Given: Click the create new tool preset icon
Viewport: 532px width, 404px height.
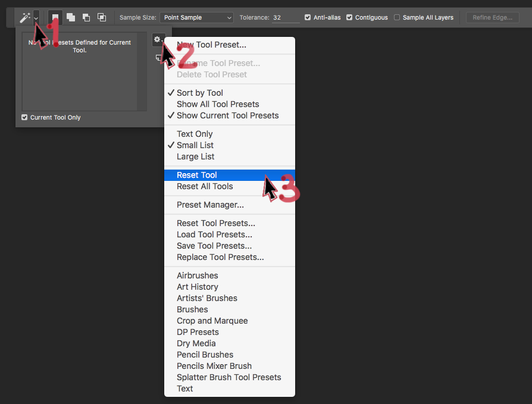Looking at the screenshot, I should [x=158, y=58].
